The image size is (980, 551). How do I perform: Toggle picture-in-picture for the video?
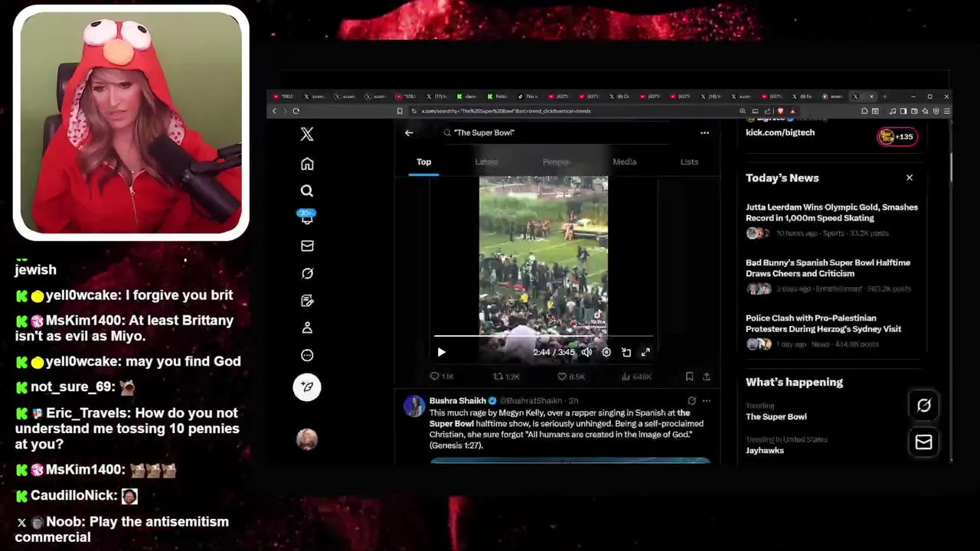coord(626,352)
